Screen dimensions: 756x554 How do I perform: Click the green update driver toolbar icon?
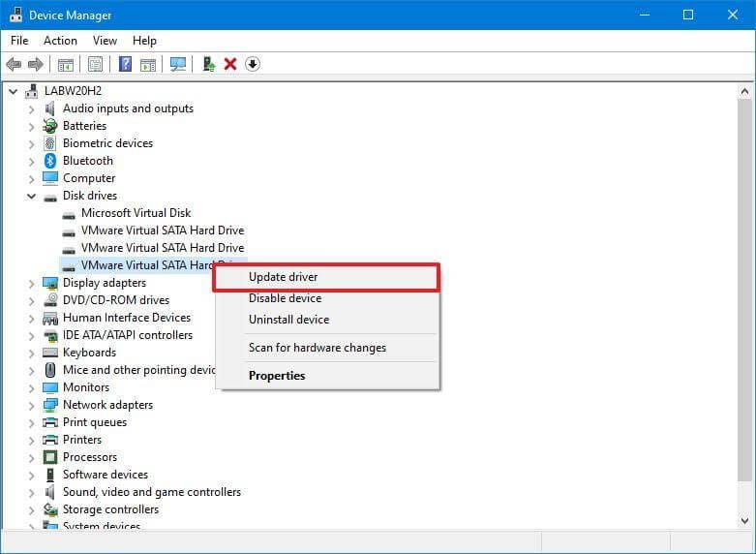pyautogui.click(x=208, y=64)
